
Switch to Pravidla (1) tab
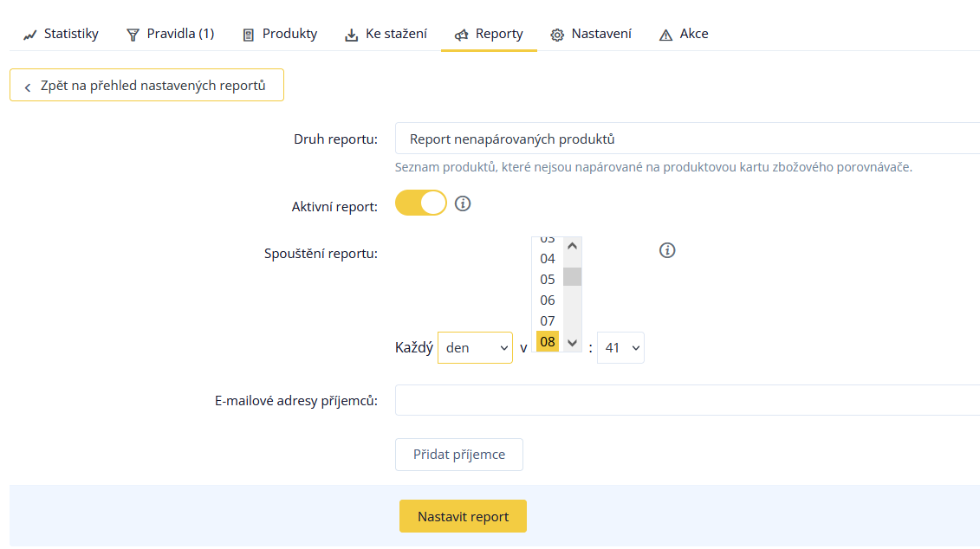pyautogui.click(x=169, y=34)
